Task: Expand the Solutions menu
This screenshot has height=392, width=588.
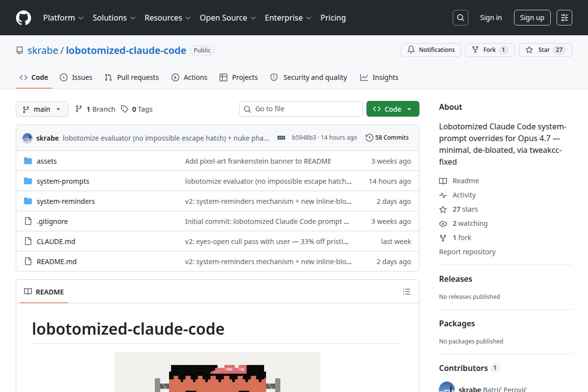Action: click(x=114, y=18)
